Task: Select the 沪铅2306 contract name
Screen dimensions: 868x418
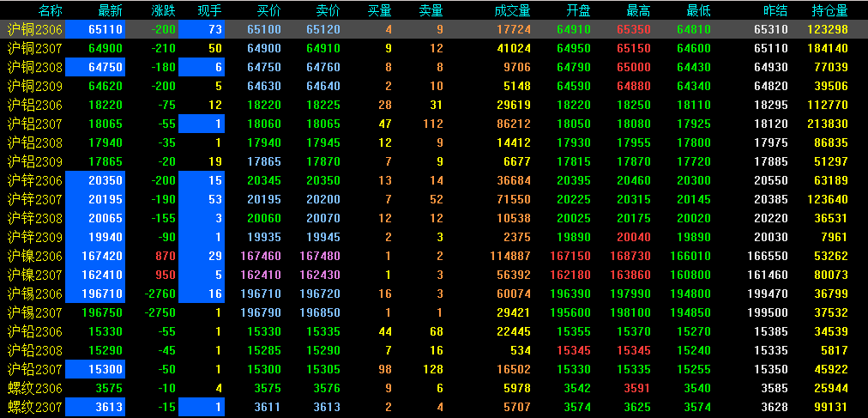Action: point(35,331)
